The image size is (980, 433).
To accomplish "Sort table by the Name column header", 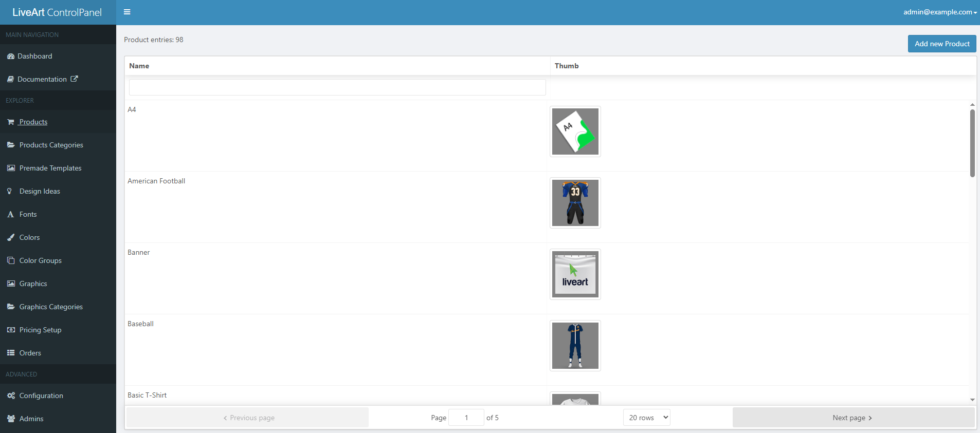I will point(337,66).
